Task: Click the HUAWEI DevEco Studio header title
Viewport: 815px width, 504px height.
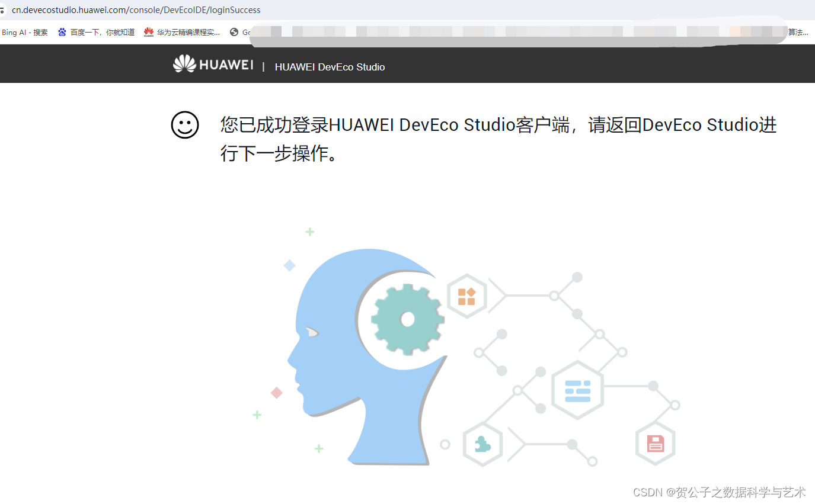Action: (330, 67)
